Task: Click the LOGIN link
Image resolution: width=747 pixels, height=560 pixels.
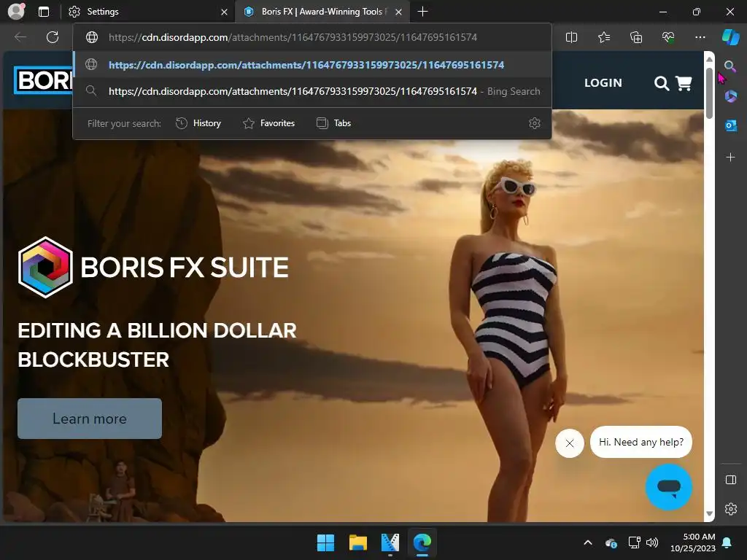Action: (603, 83)
